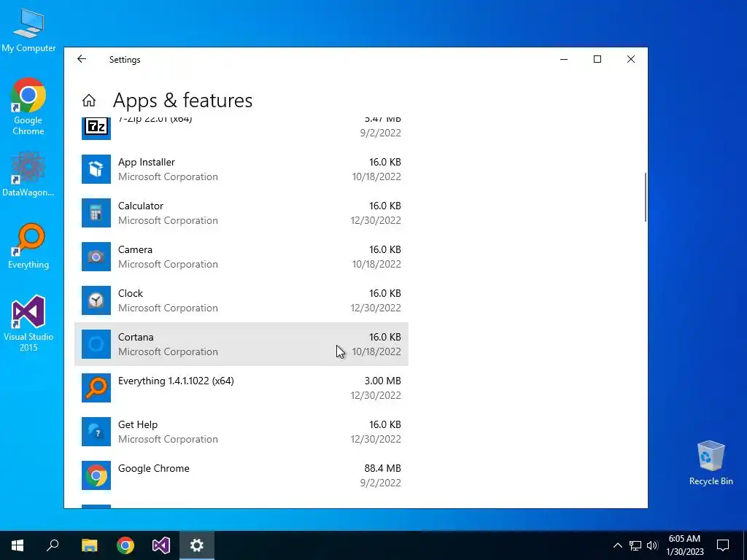Select the DataWagon desktop shortcut
Viewport: 747px width, 560px height.
(x=28, y=174)
